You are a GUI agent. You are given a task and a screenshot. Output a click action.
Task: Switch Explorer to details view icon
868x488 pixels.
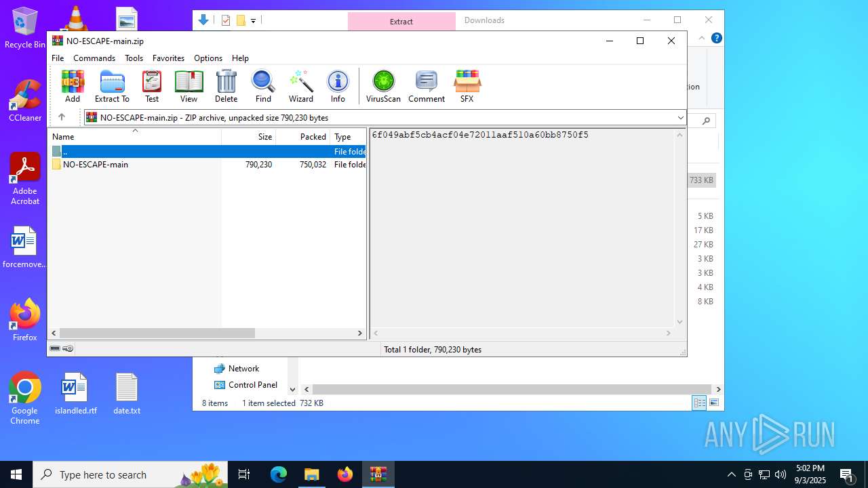pos(699,403)
